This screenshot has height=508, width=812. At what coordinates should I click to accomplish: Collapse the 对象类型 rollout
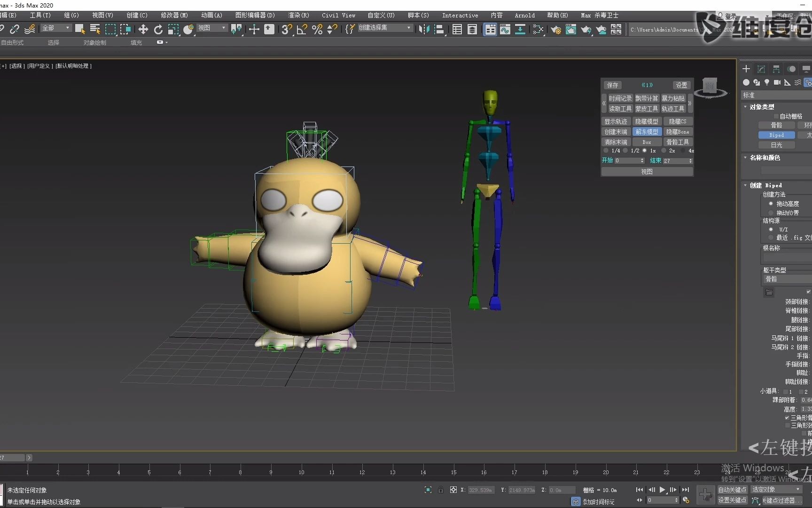coord(746,107)
